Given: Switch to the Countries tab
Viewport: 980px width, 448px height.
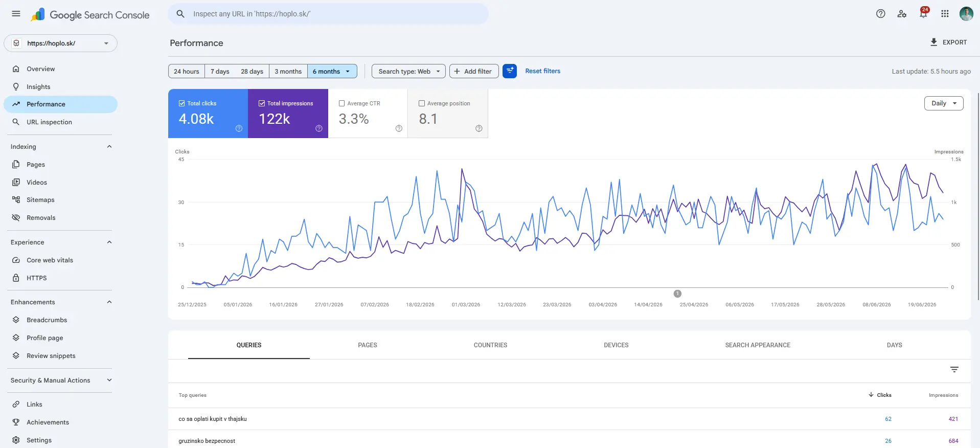Looking at the screenshot, I should [490, 345].
